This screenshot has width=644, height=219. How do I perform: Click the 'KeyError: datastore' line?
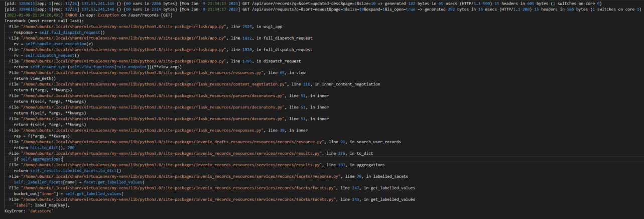click(29, 211)
